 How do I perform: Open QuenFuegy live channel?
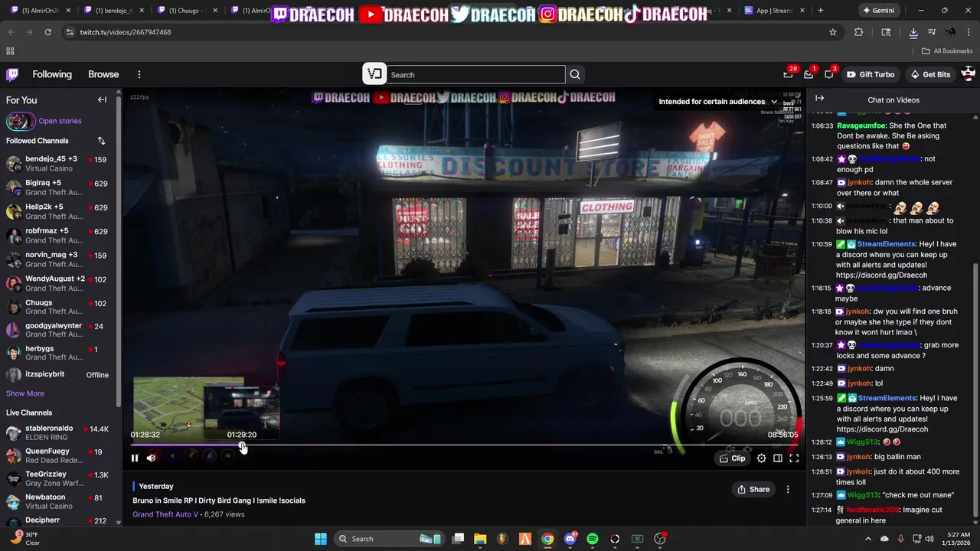click(59, 455)
